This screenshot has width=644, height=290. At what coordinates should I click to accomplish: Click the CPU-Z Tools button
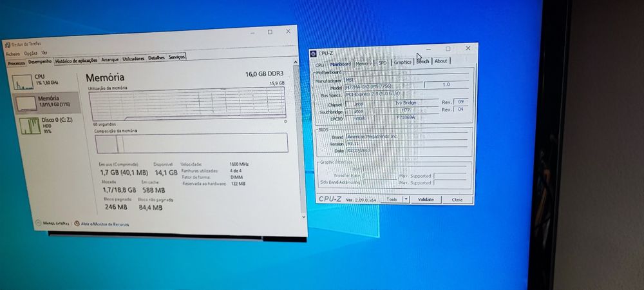[x=392, y=199]
